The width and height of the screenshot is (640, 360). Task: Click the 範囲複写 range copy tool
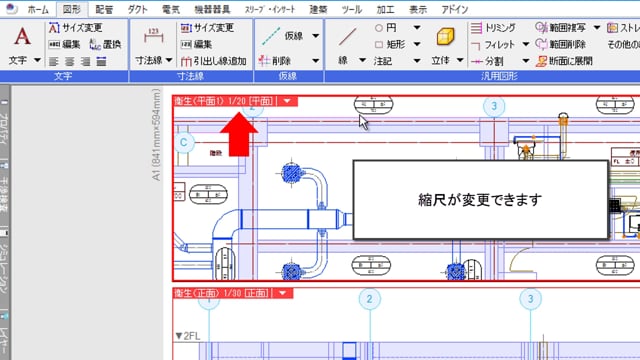tap(561, 28)
